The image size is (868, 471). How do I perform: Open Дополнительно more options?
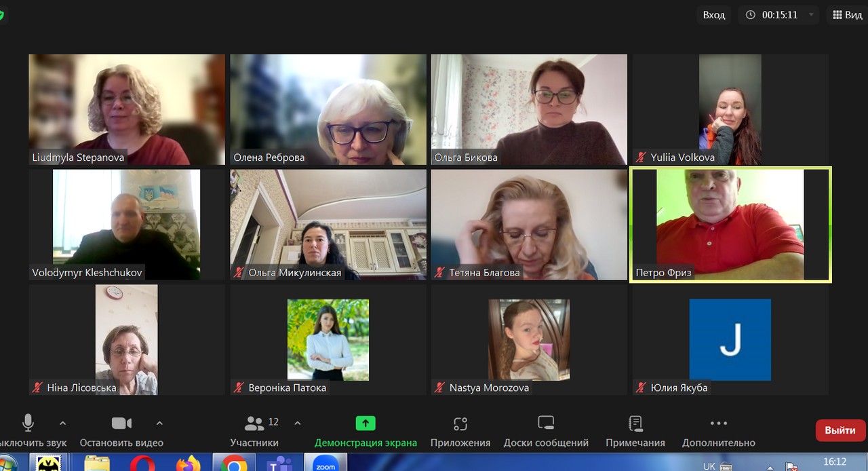point(718,430)
